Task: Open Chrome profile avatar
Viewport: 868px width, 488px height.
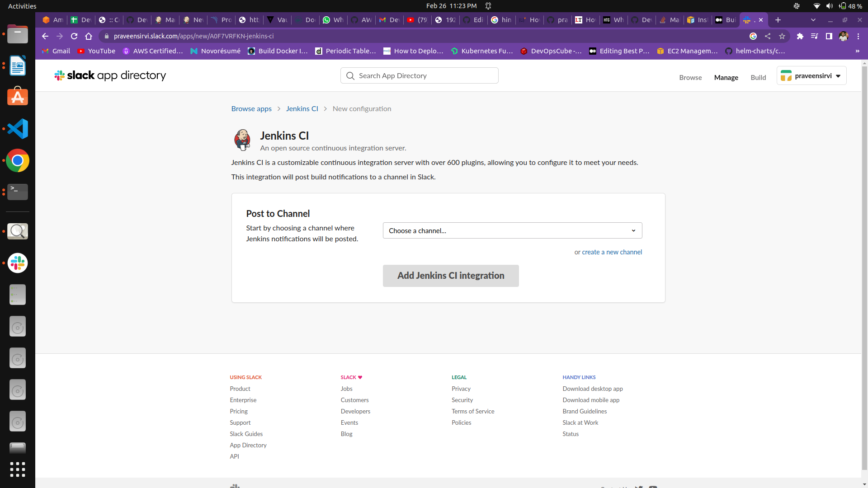Action: click(x=844, y=36)
